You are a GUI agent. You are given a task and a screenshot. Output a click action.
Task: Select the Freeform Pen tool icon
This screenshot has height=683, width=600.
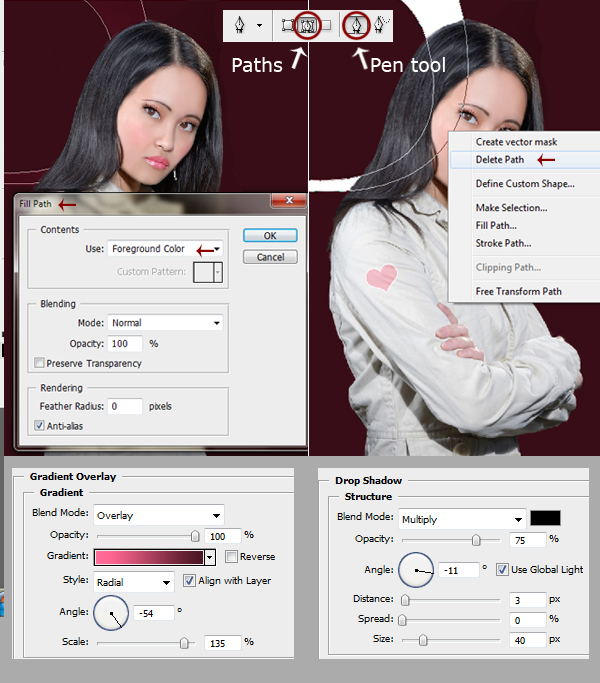coord(381,25)
